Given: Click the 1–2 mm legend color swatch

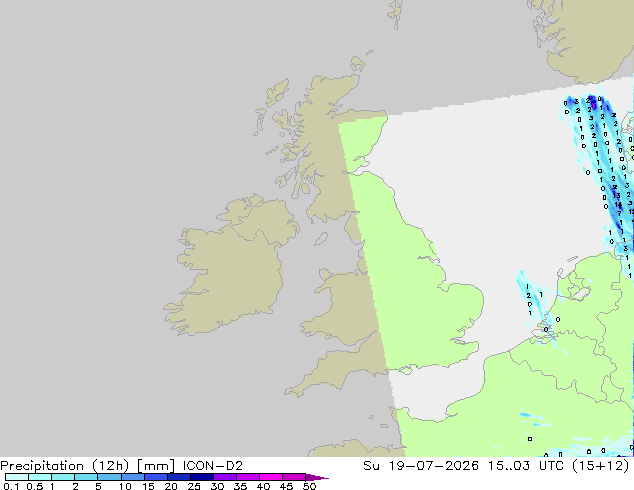Looking at the screenshot, I should (63, 477).
